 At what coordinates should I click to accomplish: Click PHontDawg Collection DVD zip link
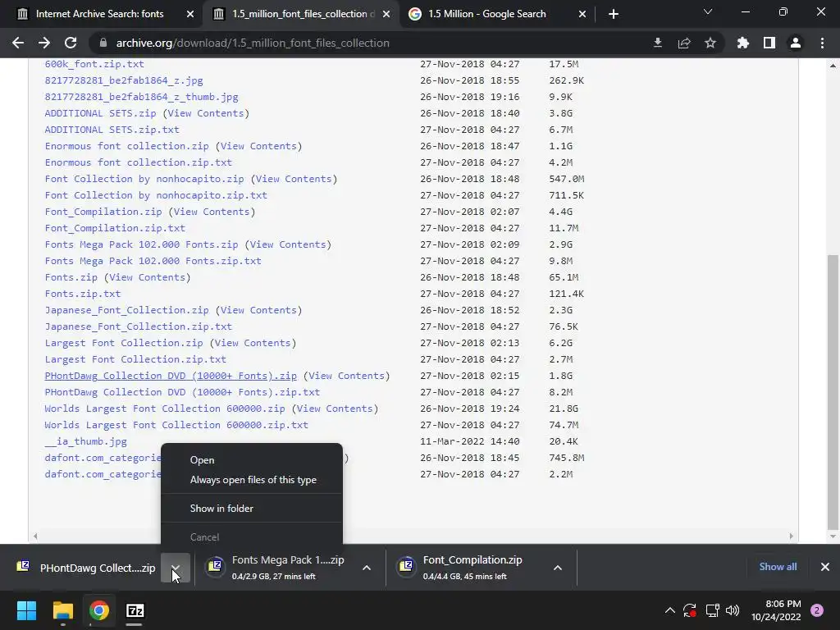click(x=171, y=376)
